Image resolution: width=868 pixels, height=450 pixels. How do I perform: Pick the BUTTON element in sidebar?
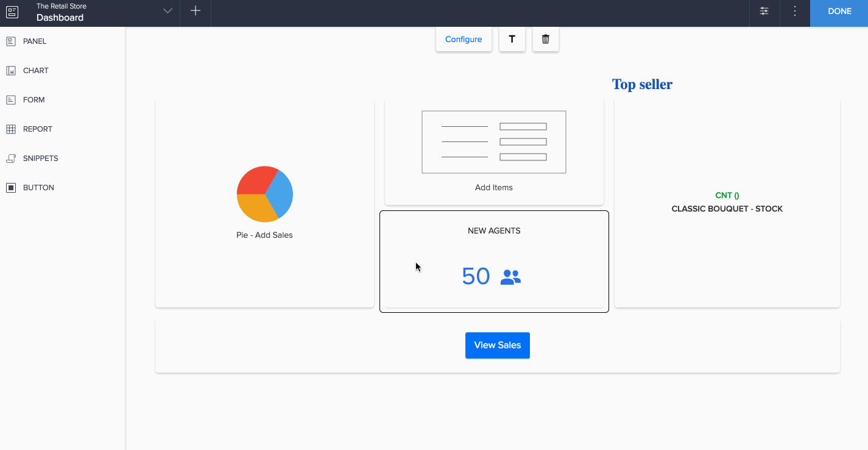click(38, 188)
